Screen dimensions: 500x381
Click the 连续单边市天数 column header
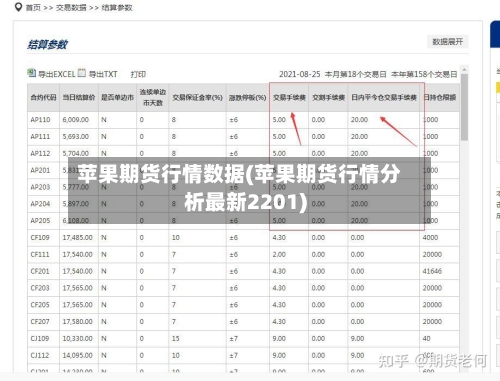pos(152,97)
